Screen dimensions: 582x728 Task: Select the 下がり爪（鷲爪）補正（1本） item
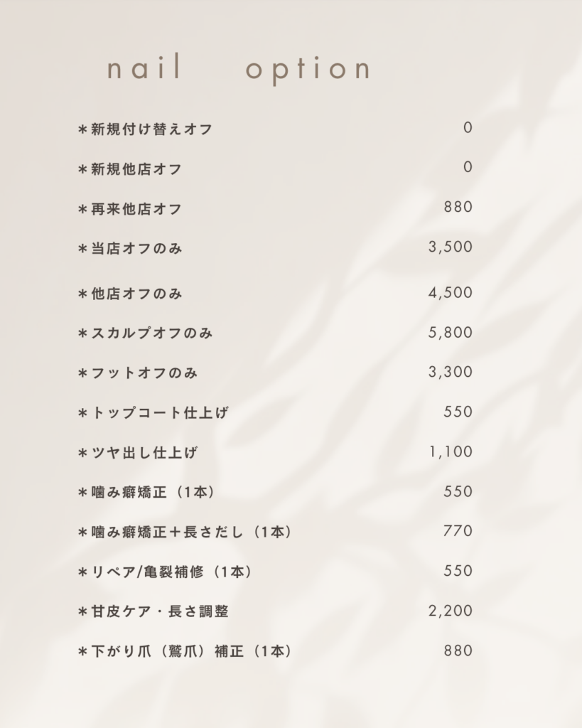click(185, 651)
